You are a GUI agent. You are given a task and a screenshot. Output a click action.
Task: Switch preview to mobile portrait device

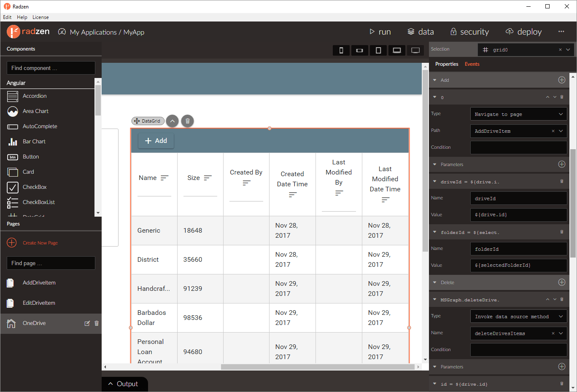coord(341,51)
